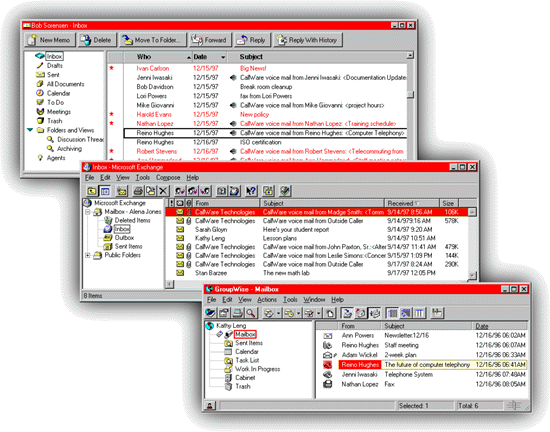
Task: Open the Actions menu in GroupWise
Action: click(267, 300)
